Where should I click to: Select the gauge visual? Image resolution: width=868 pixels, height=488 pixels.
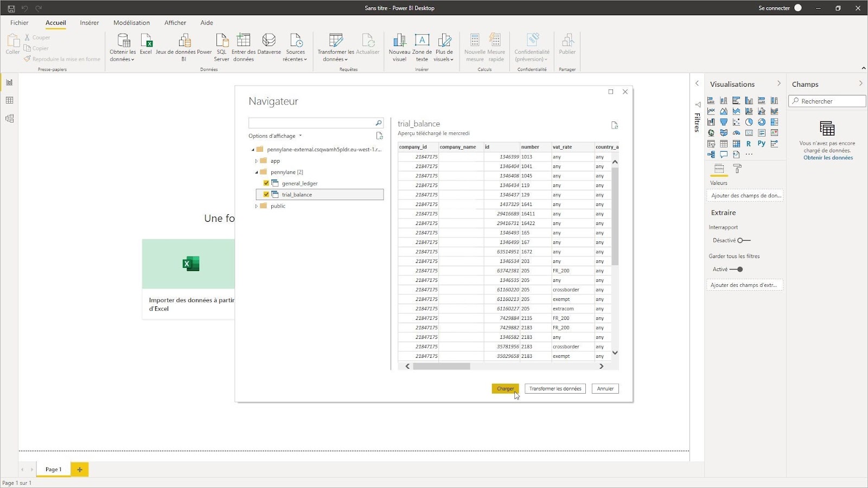[x=736, y=133]
